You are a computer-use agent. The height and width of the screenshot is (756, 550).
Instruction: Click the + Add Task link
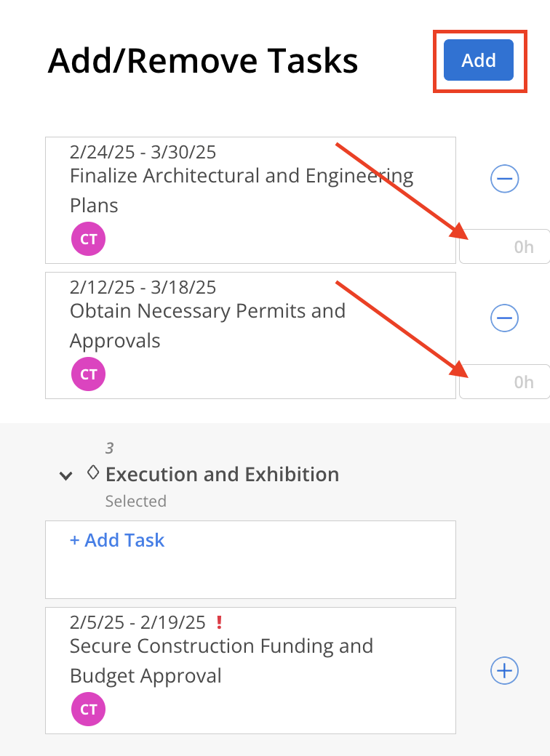[117, 541]
